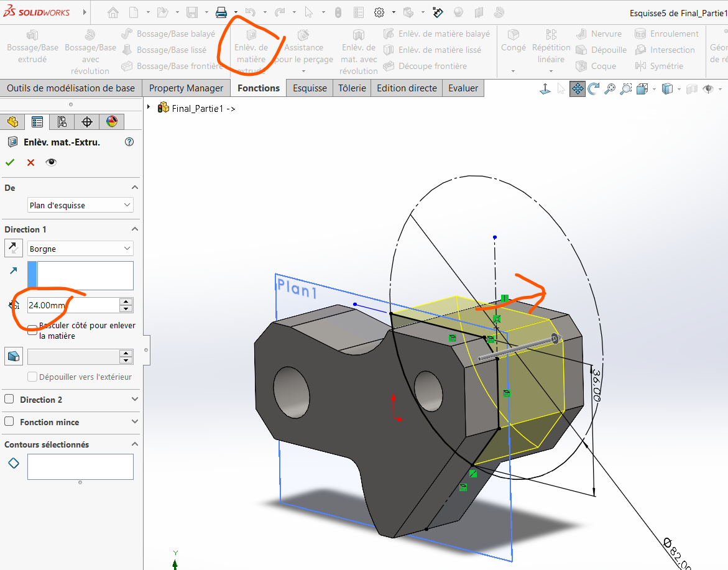728x570 pixels.
Task: Open help for Enlèv. mat.-Extru.
Action: tap(129, 142)
